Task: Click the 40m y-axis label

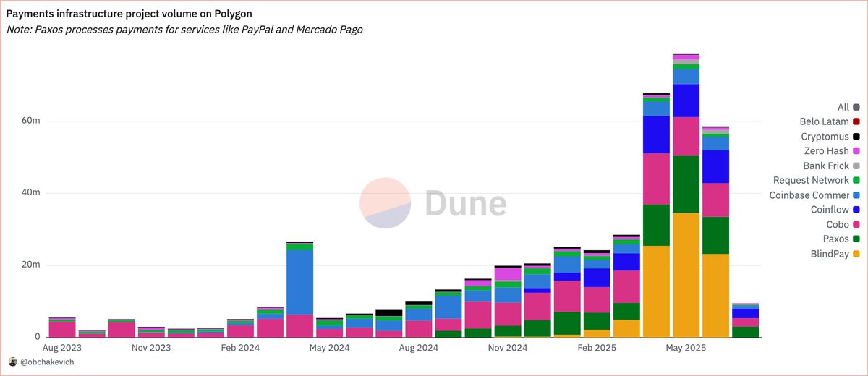Action: click(30, 193)
